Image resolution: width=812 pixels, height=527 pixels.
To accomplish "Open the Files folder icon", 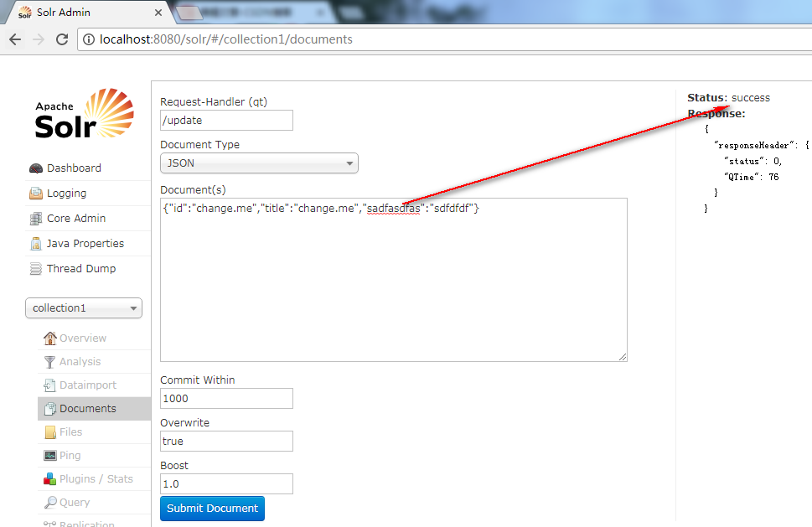I will coord(49,432).
